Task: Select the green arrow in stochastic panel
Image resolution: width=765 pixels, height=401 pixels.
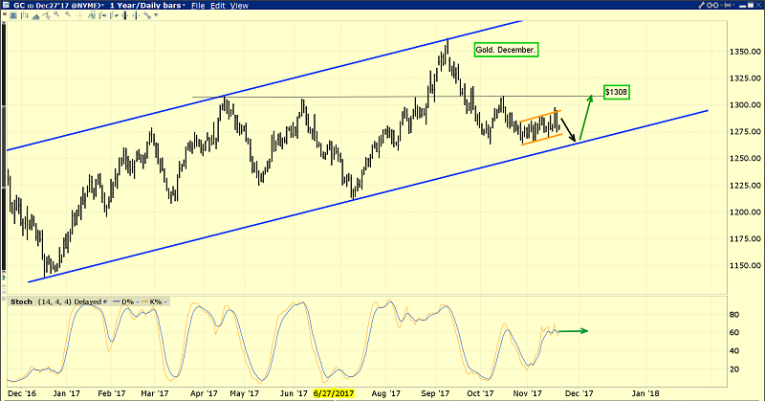Action: [x=572, y=331]
